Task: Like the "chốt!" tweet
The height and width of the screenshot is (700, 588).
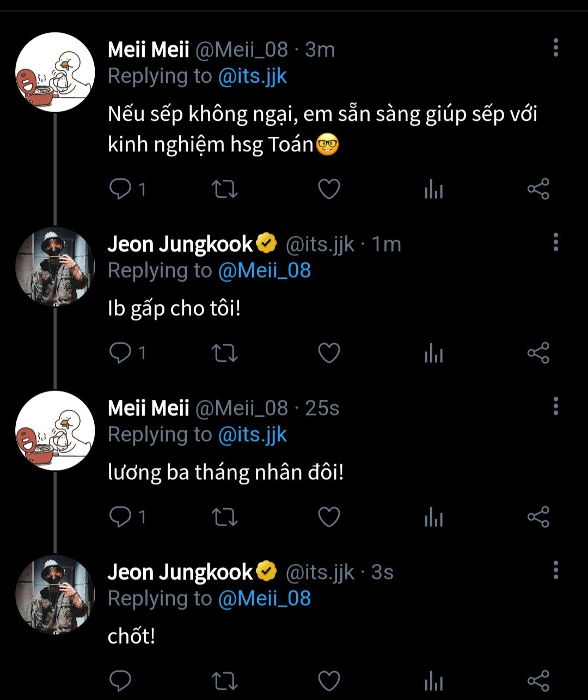Action: click(329, 680)
